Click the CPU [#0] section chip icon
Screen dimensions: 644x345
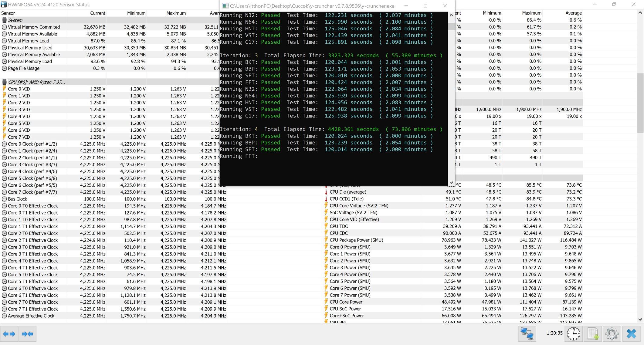pyautogui.click(x=4, y=82)
